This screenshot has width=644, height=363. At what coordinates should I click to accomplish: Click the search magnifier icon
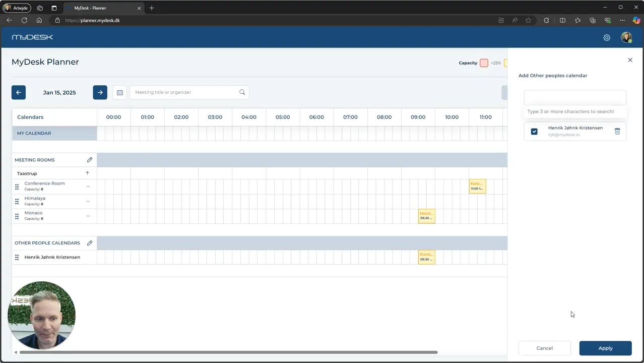coord(242,92)
